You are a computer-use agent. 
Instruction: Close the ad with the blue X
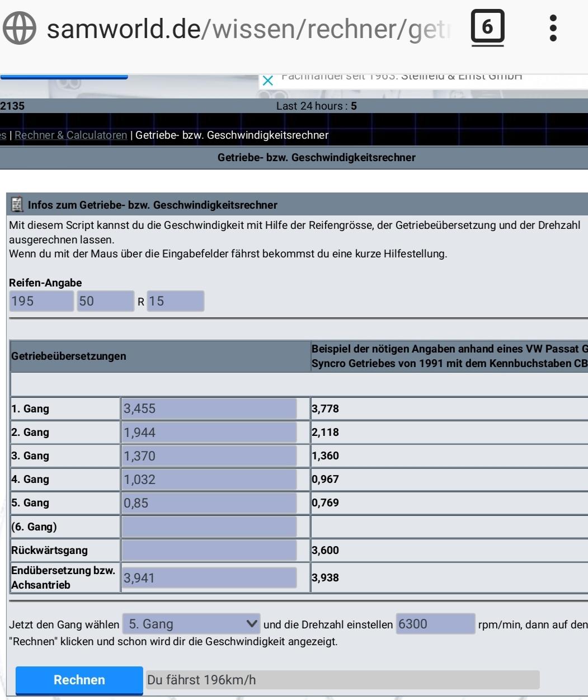[x=268, y=81]
